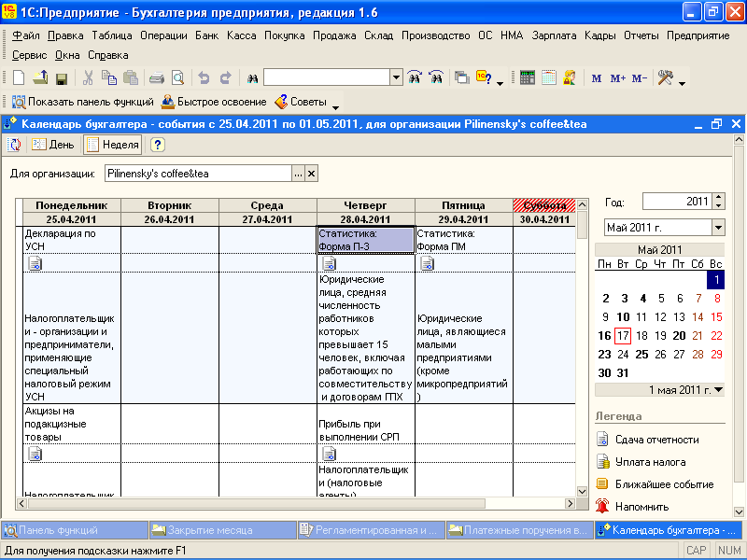Click the Refresh calendar icon
The height and width of the screenshot is (560, 747).
(x=14, y=145)
